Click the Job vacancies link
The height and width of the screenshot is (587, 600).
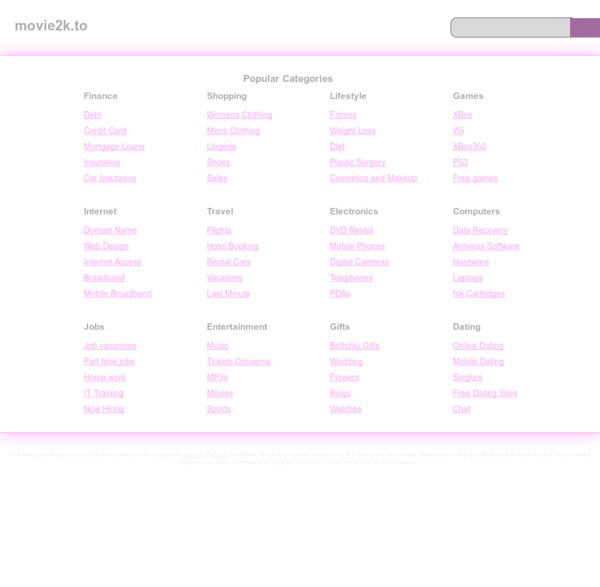click(110, 346)
